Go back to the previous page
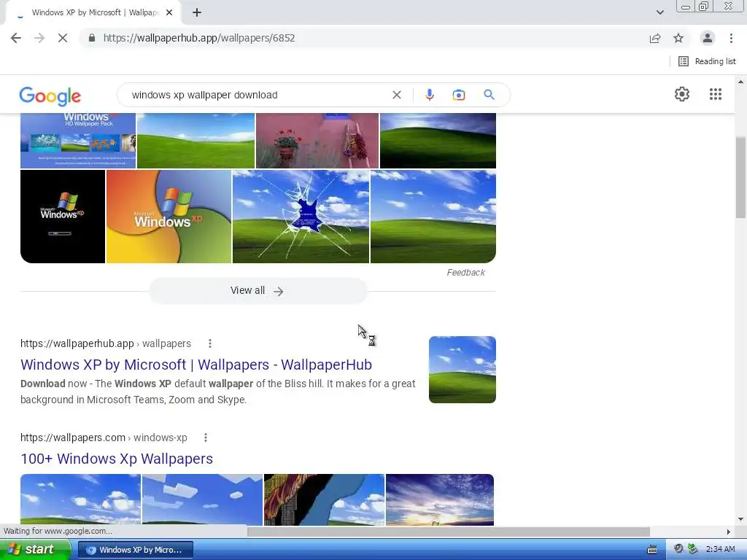Screen dimensions: 747x560 click(16, 38)
